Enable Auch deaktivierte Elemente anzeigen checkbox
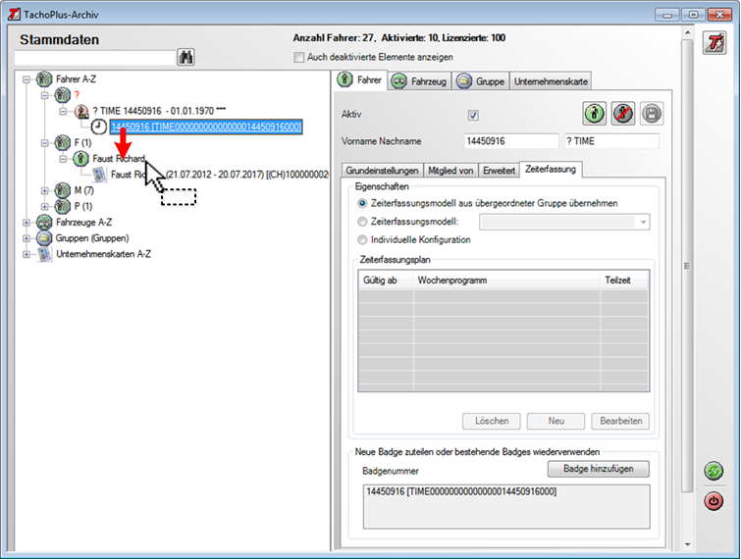This screenshot has height=560, width=741. click(x=298, y=57)
